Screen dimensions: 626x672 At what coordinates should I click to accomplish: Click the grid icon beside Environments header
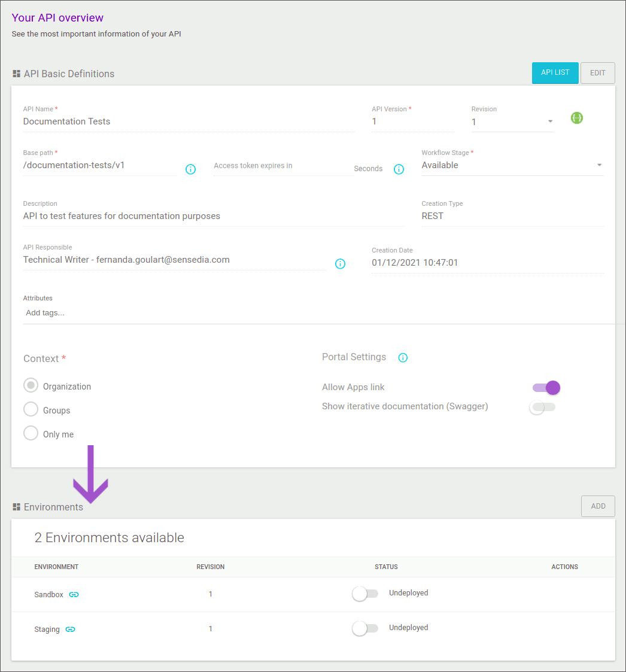(x=15, y=506)
